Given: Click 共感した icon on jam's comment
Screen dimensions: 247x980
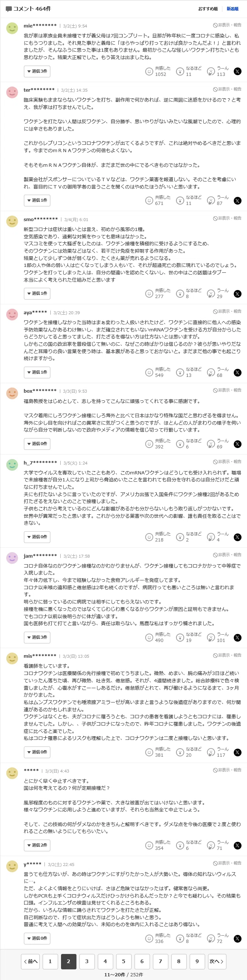Looking at the screenshot, I should tap(149, 637).
